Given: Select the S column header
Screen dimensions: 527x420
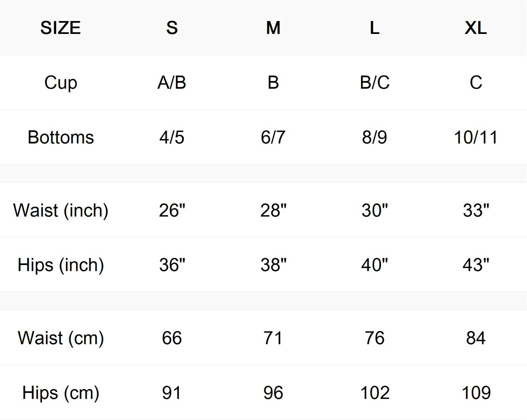Looking at the screenshot, I should (x=172, y=28).
